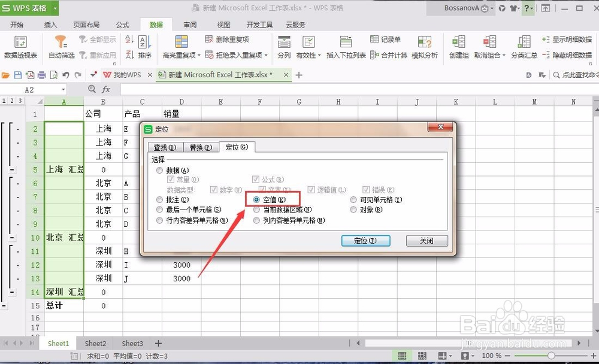
Task: Open the 审阅 ribbon tab
Action: click(x=190, y=25)
